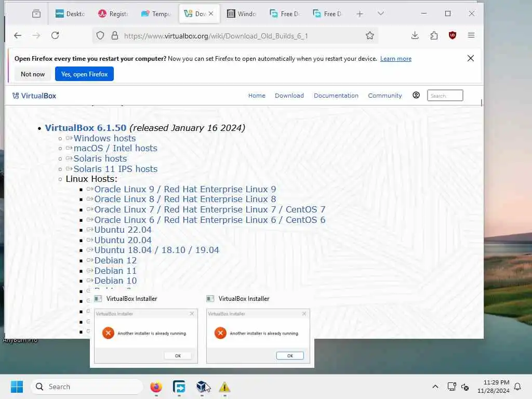This screenshot has width=532, height=399.
Task: Bookmark this page with the star icon
Action: tap(369, 36)
